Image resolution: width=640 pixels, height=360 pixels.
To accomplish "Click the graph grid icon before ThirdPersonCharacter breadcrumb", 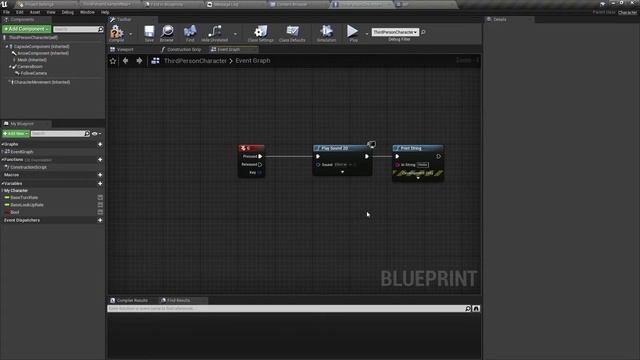I will coord(156,61).
